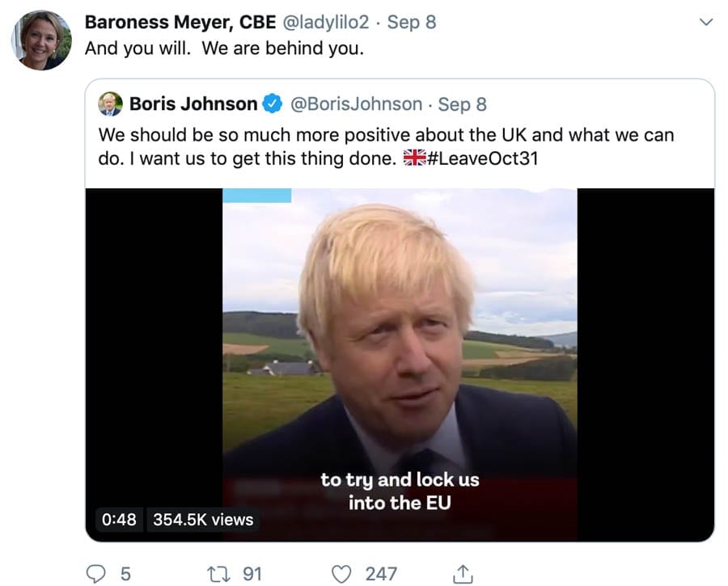The height and width of the screenshot is (586, 728).
Task: Open the #LeaveOct31 hashtag
Action: click(x=482, y=159)
